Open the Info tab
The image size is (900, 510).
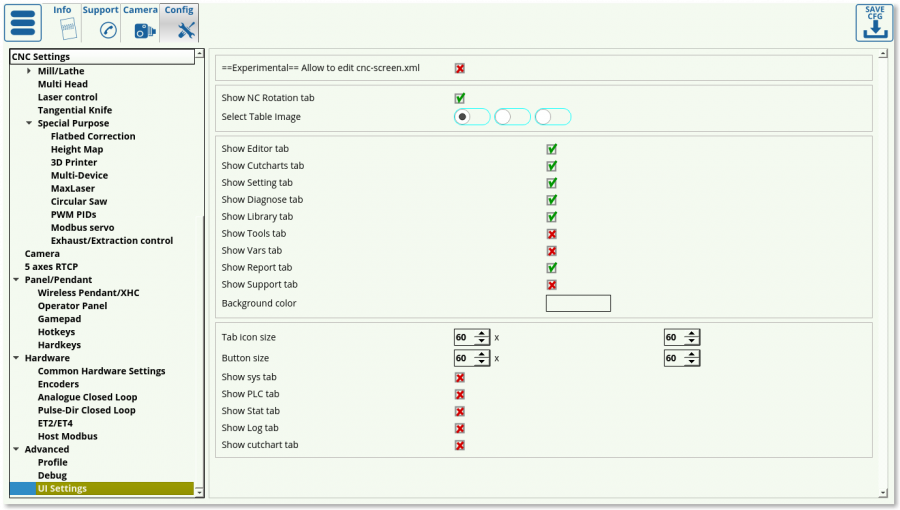pyautogui.click(x=63, y=22)
